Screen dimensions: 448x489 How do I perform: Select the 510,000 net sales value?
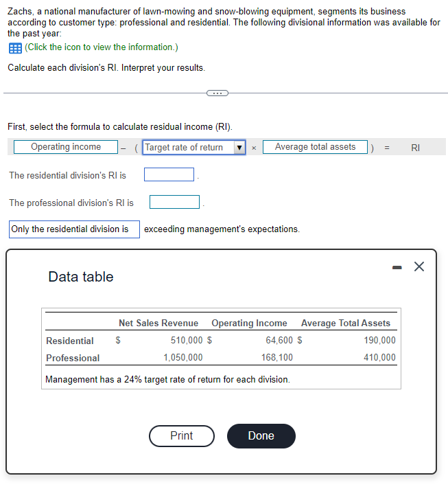click(187, 340)
